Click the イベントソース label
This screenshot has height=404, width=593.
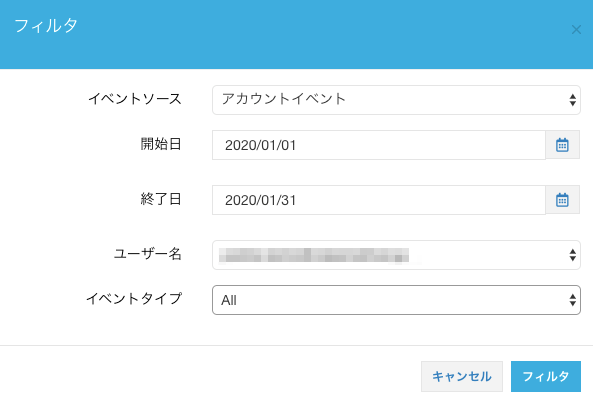point(135,99)
